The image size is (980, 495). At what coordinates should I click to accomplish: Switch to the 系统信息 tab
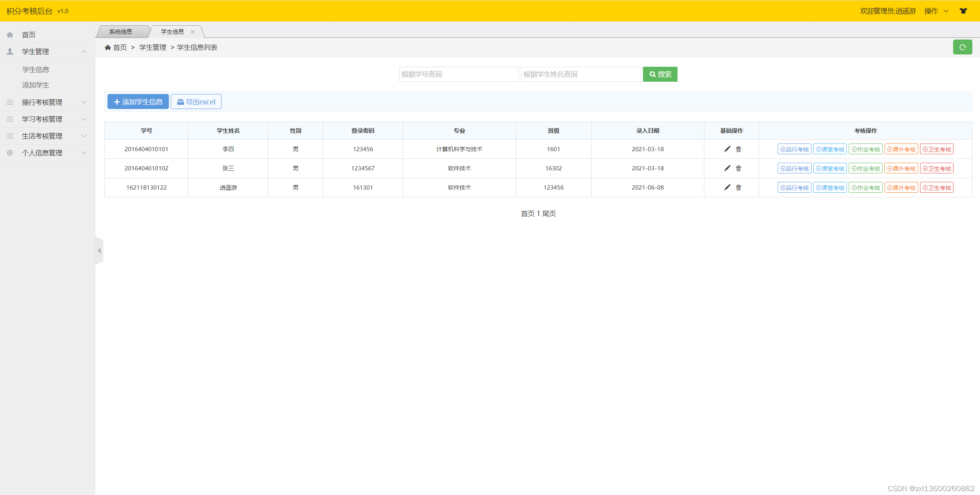(x=121, y=32)
